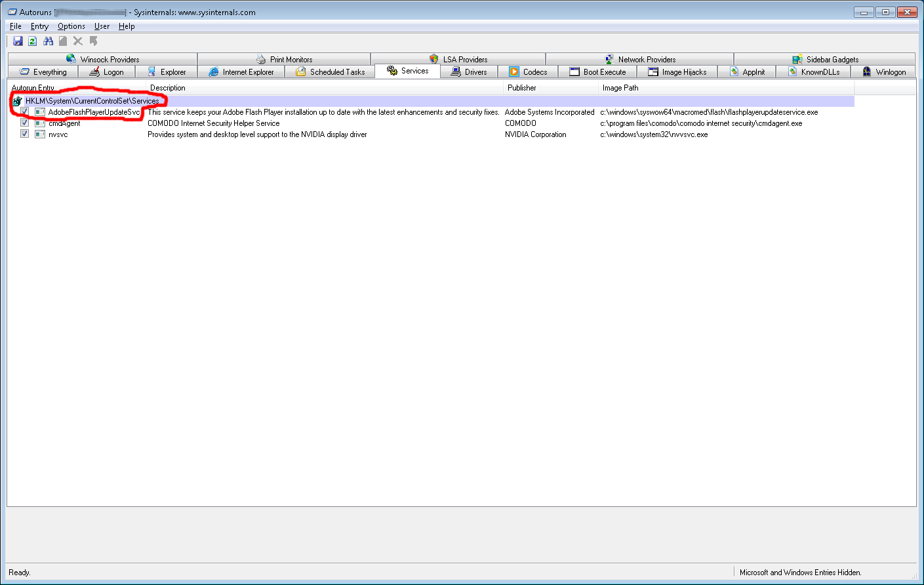Click the NVIDIA Corporation publisher cell
Image resolution: width=924 pixels, height=585 pixels.
[x=536, y=134]
